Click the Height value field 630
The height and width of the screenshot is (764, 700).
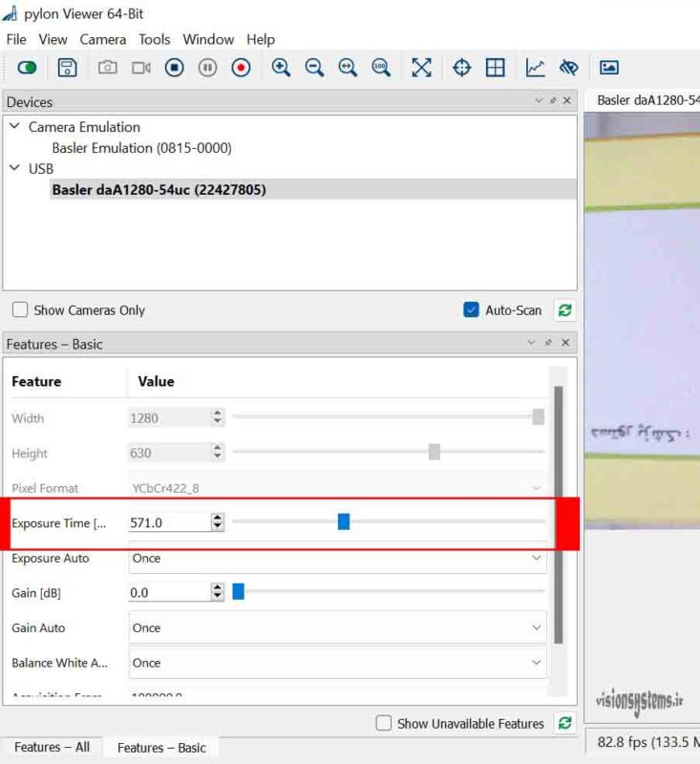coord(169,453)
